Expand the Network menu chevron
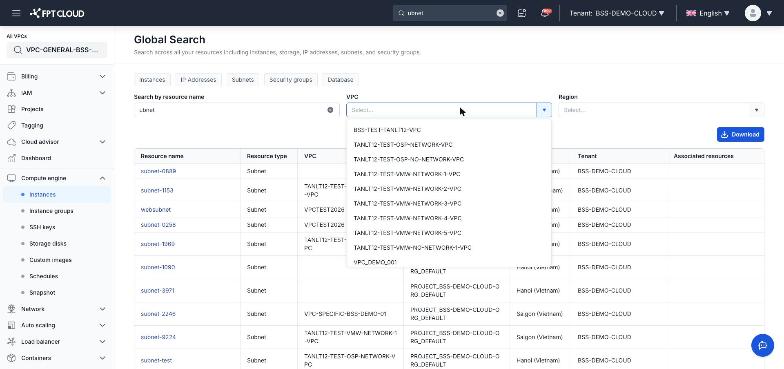784x369 pixels. [102, 309]
